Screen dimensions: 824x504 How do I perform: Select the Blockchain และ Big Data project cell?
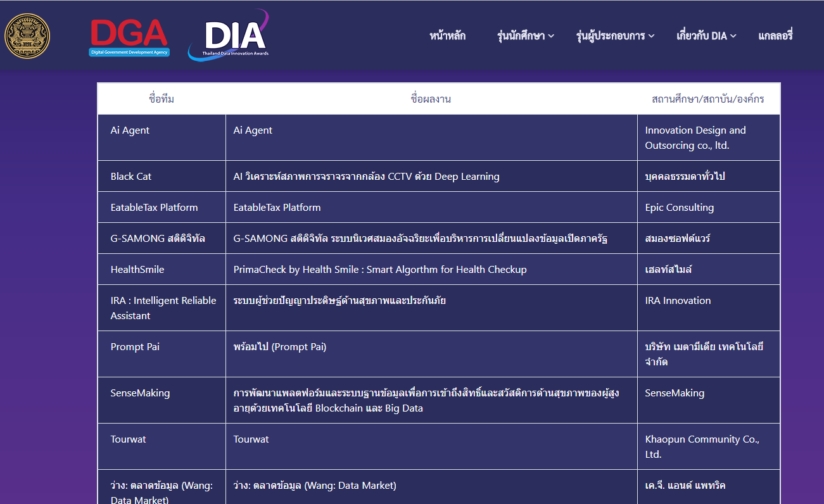(431, 400)
